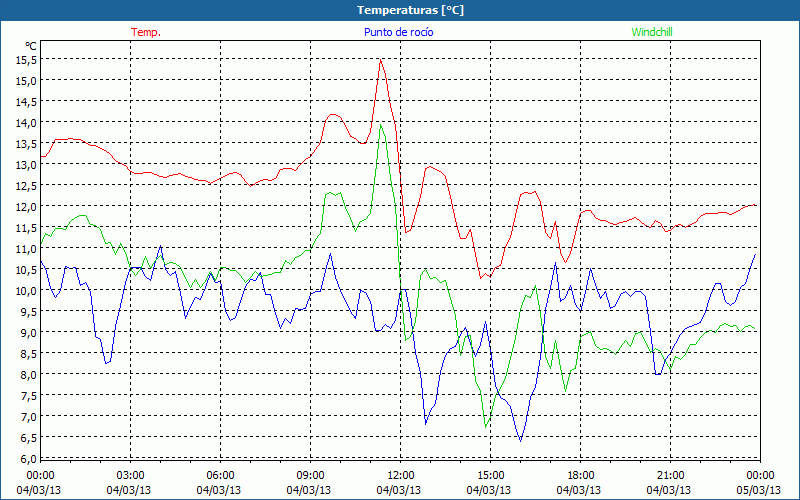Click the 11,5 y-axis value

tap(26, 228)
